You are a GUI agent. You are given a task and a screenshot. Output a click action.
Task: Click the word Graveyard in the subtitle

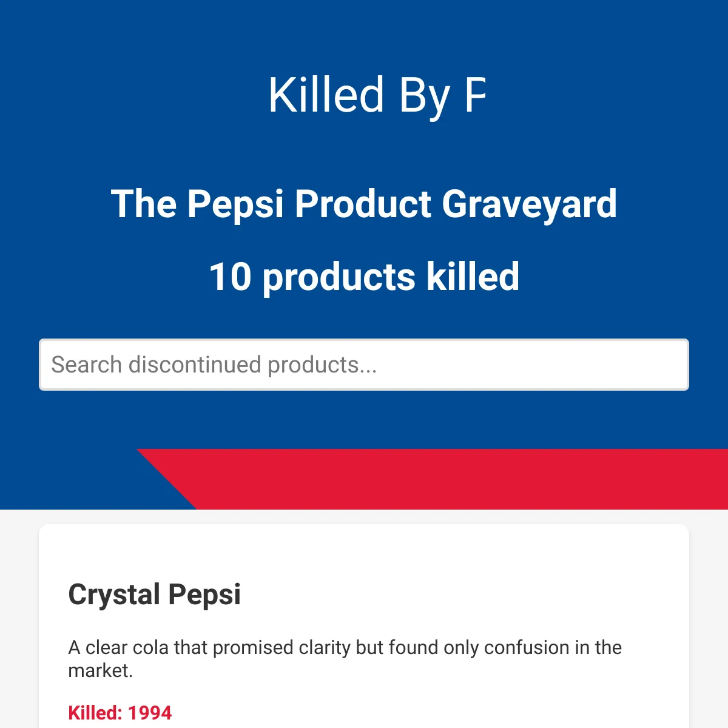pyautogui.click(x=529, y=204)
